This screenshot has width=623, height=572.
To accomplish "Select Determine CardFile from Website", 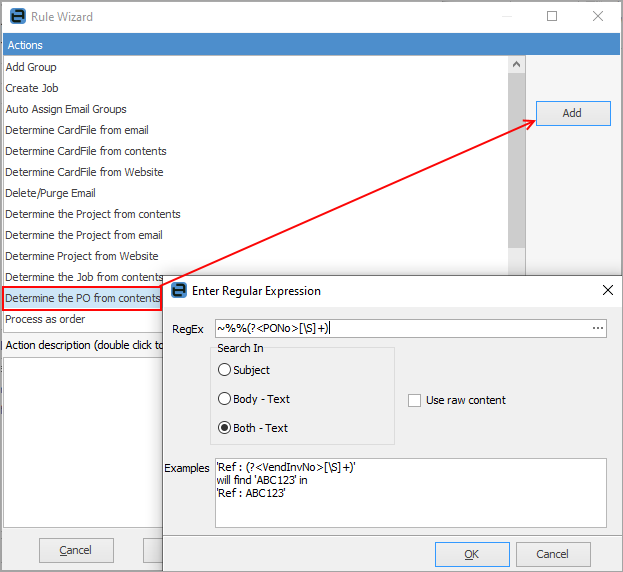I will 84,172.
